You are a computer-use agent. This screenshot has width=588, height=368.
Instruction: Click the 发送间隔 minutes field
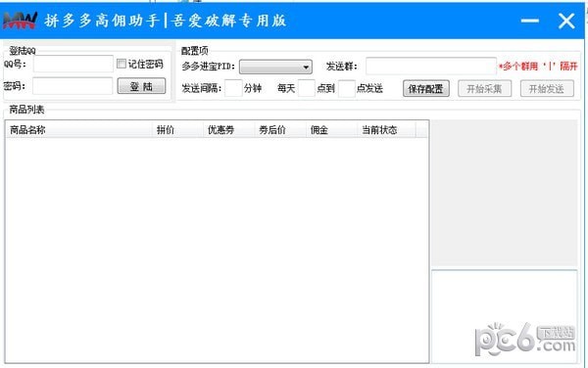click(233, 88)
